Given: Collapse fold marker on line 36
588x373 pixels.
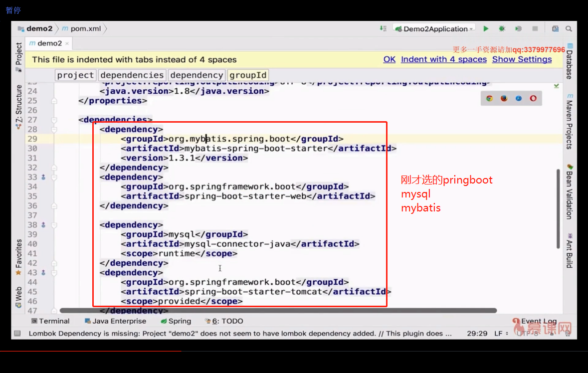Looking at the screenshot, I should coord(54,206).
